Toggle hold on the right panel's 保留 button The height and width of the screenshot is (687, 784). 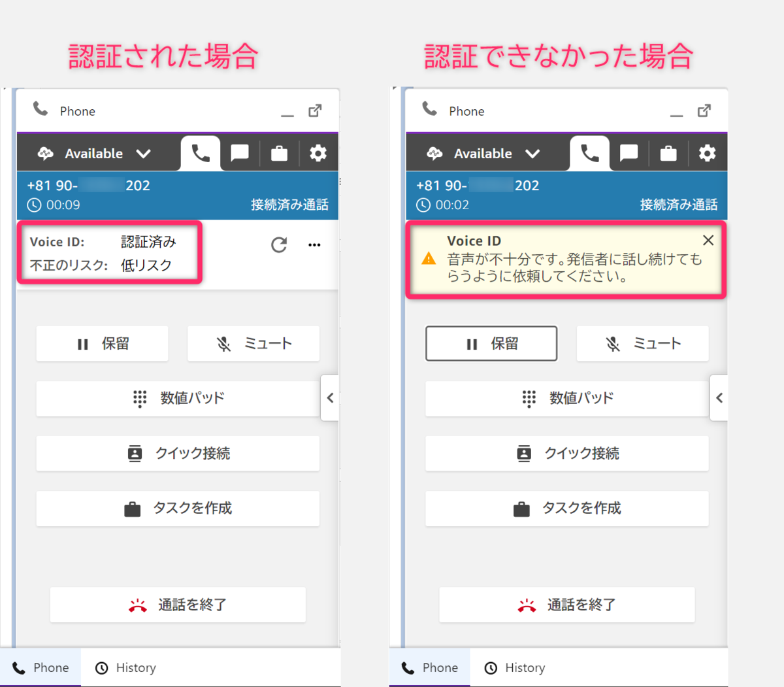(491, 343)
